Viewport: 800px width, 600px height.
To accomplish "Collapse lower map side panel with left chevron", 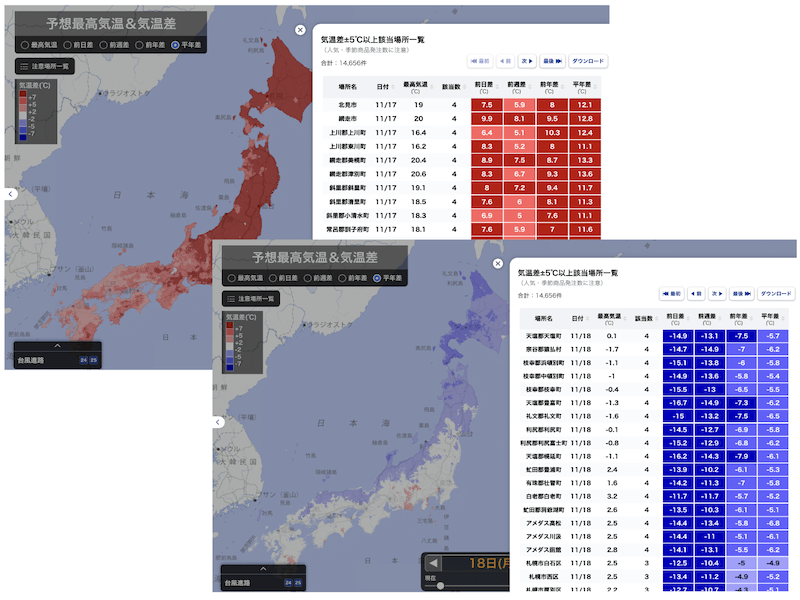I will 218,422.
